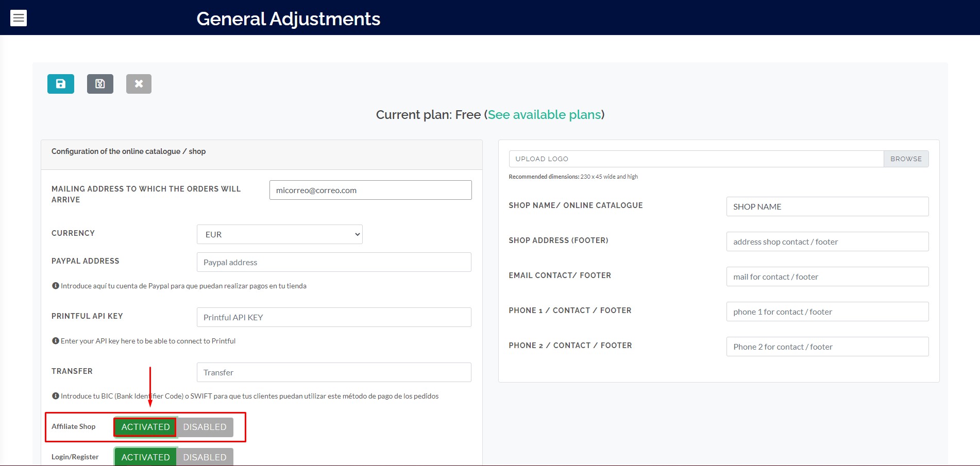Click the gray X cancel icon
The image size is (980, 466).
(139, 84)
